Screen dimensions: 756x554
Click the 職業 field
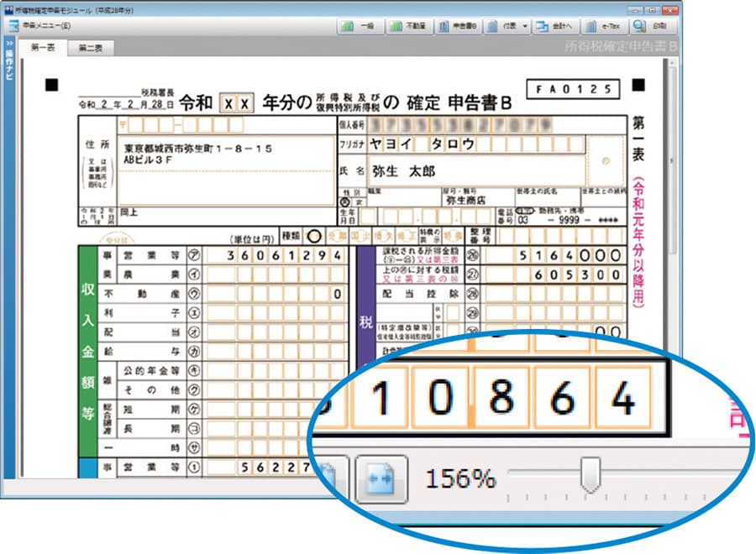(404, 197)
